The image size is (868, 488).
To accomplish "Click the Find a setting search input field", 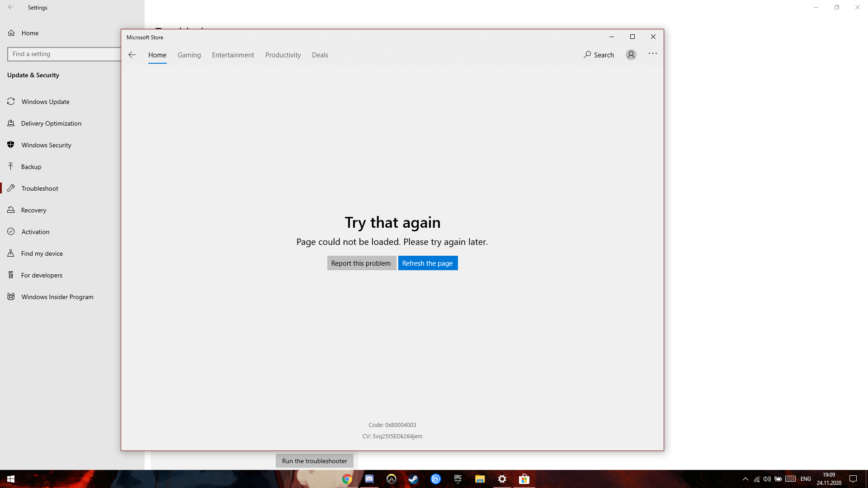I will click(64, 54).
